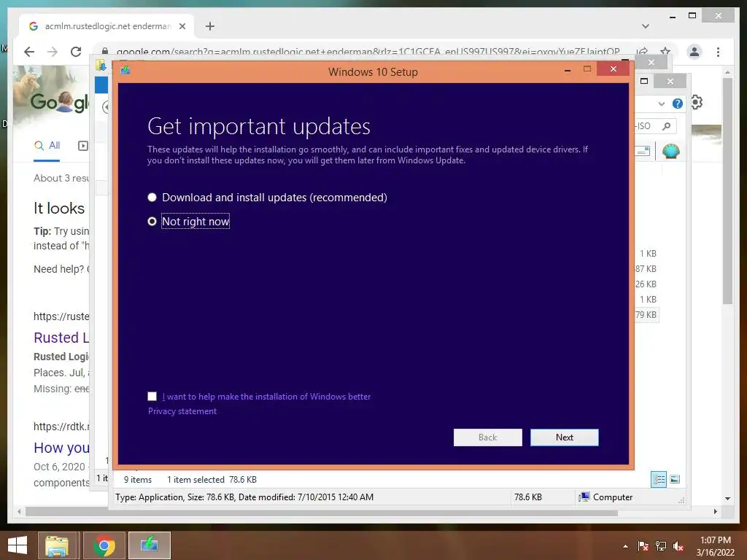Open the Chrome profile avatar
Screen dimensions: 747x560
[x=694, y=52]
